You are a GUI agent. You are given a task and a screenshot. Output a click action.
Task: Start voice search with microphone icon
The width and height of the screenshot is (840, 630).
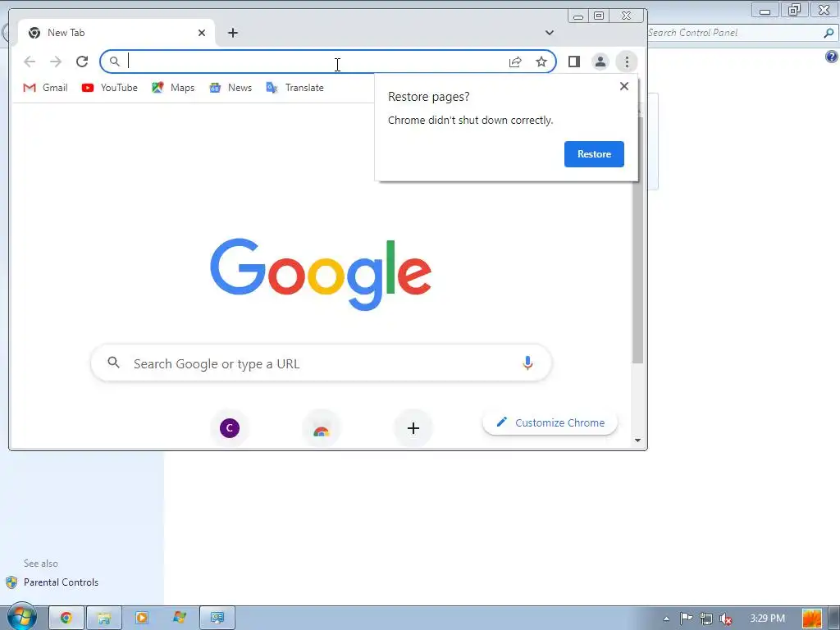click(x=527, y=363)
